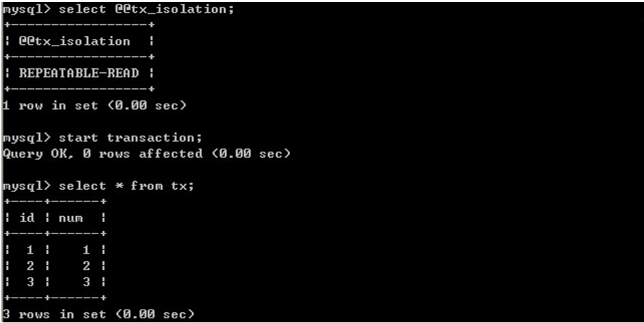Viewport: 644px width, 323px height.
Task: Click the id cell containing 3
Action: pyautogui.click(x=30, y=282)
